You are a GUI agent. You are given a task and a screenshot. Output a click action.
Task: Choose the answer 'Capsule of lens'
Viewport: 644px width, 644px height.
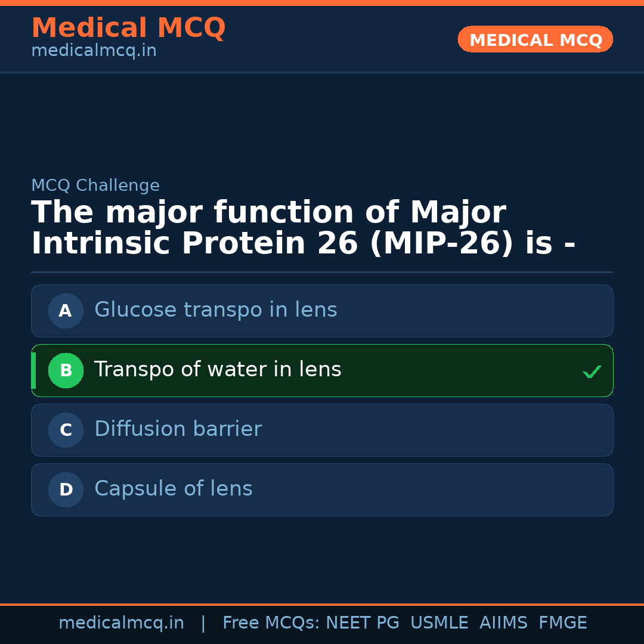[174, 489]
